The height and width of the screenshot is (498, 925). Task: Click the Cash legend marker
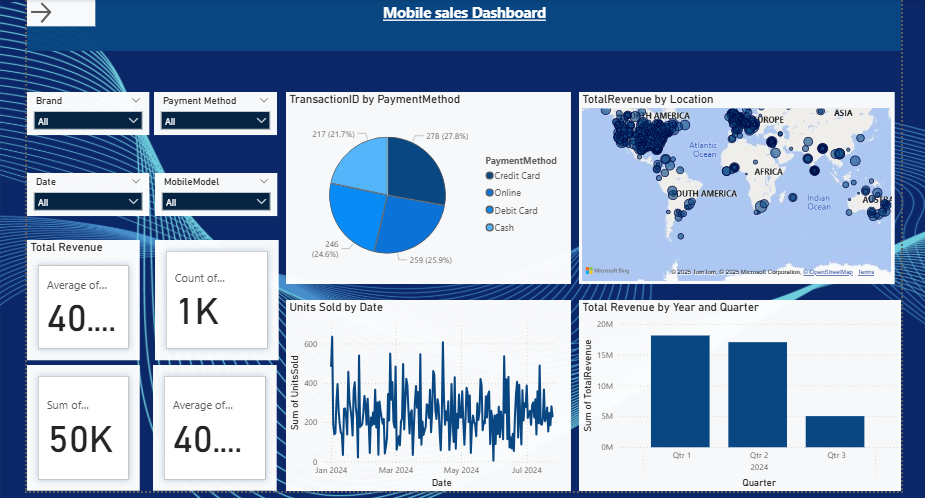[489, 228]
